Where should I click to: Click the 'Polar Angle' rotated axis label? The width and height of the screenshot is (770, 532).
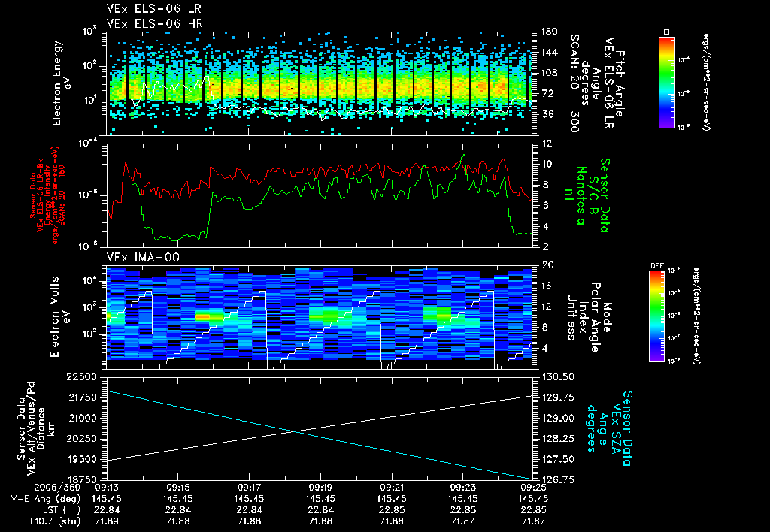(595, 317)
